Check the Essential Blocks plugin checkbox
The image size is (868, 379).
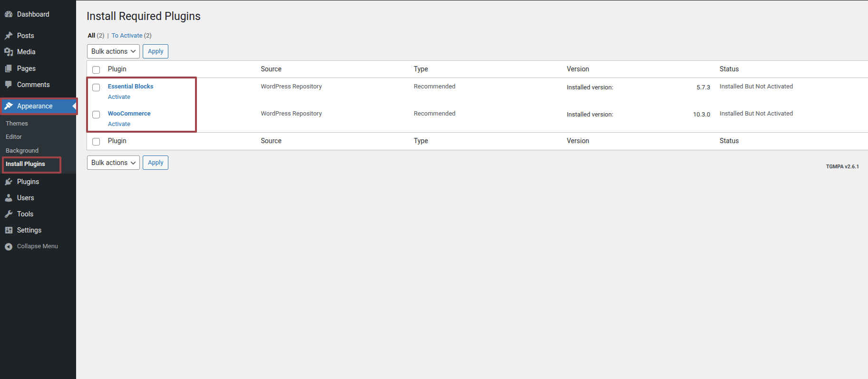pos(96,87)
